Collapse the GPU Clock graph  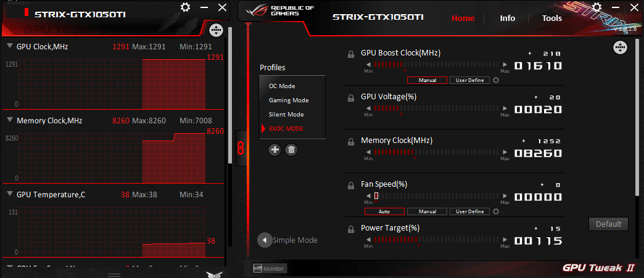click(10, 46)
